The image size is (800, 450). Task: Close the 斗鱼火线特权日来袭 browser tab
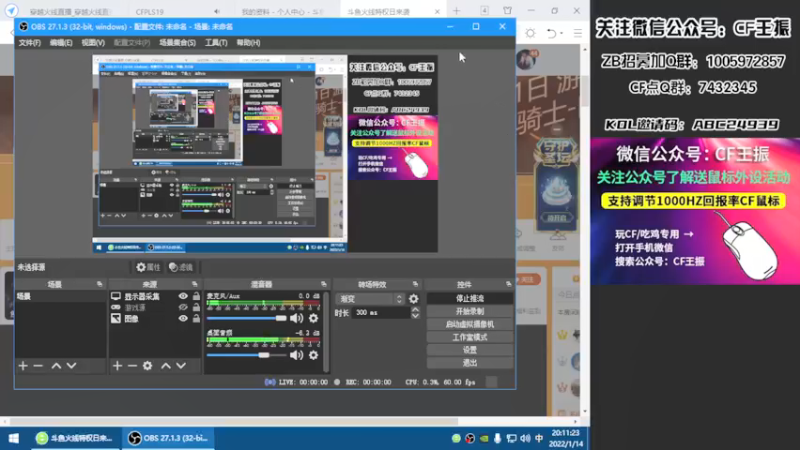coord(437,11)
